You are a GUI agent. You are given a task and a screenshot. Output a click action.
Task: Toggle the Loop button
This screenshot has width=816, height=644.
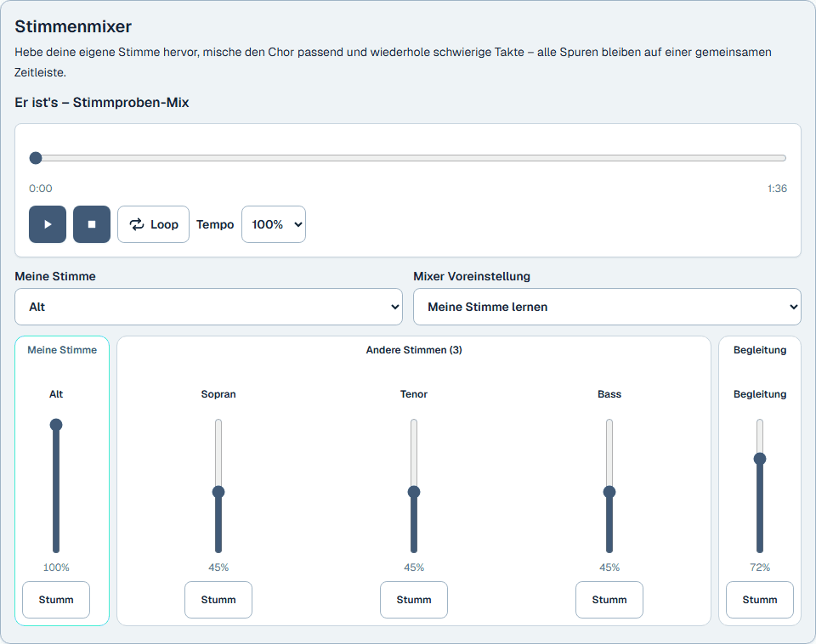click(x=154, y=224)
